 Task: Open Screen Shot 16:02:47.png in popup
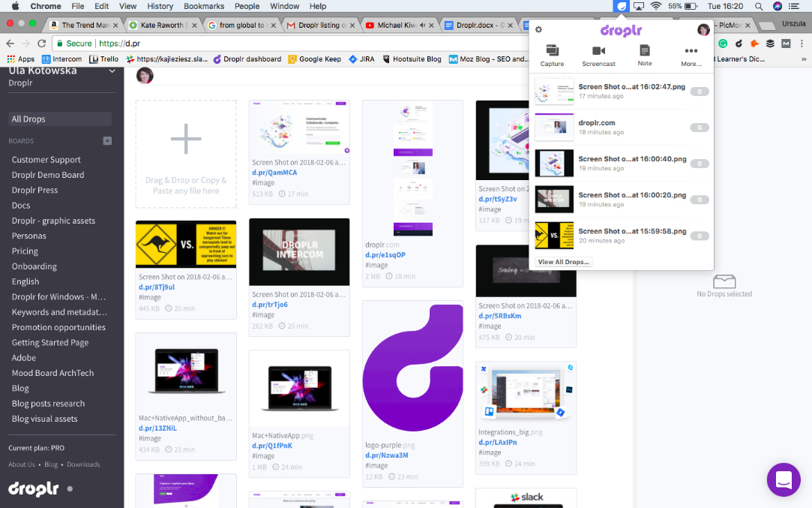[x=622, y=92]
